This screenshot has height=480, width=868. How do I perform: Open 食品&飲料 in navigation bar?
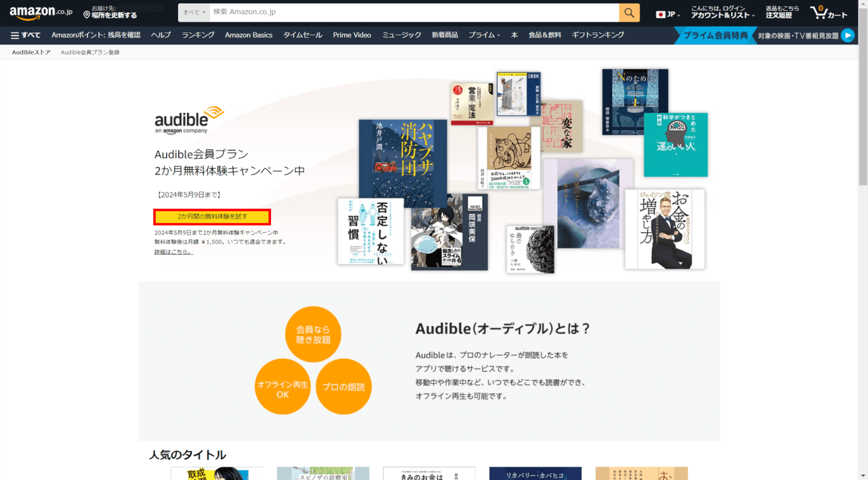(x=545, y=35)
